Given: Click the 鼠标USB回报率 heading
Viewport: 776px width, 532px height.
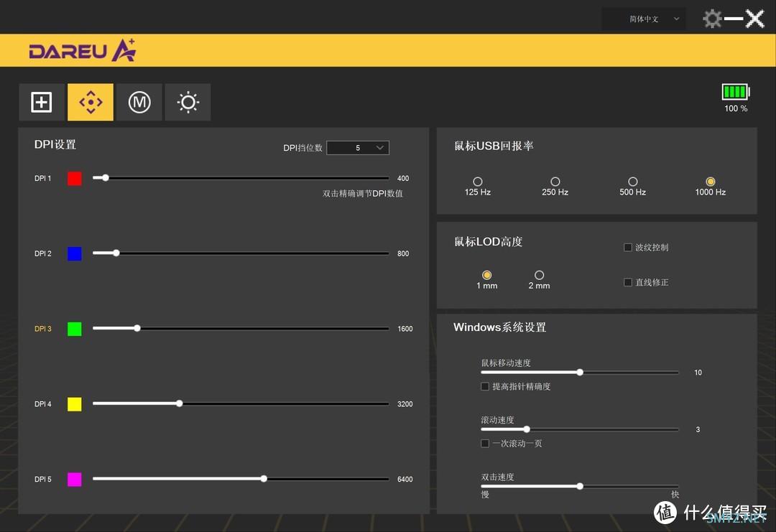Looking at the screenshot, I should [494, 146].
